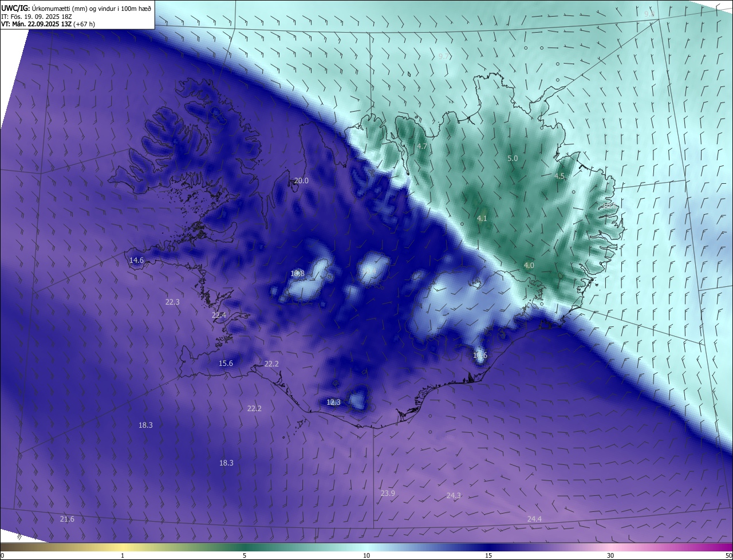
Task: Click the 'VT: Mán. 22.09.2025 13Z' line
Action: tap(48, 25)
